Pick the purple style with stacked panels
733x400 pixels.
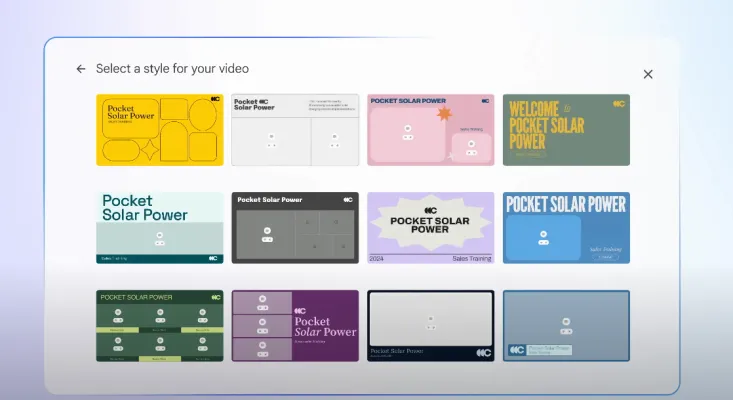coord(295,326)
